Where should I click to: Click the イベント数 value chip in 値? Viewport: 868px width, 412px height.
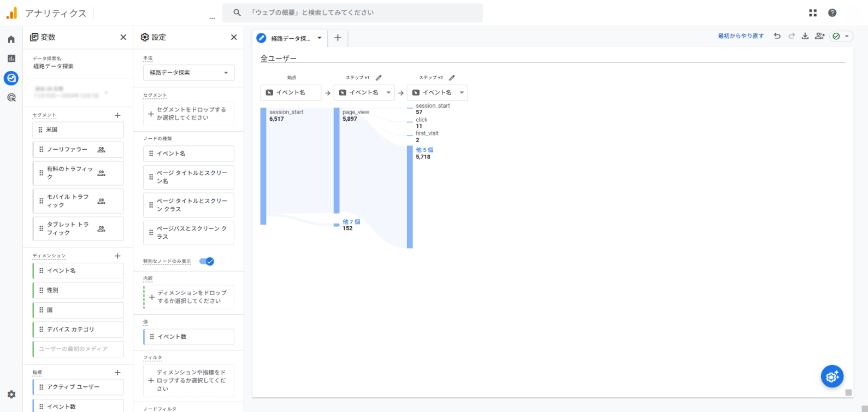click(188, 337)
